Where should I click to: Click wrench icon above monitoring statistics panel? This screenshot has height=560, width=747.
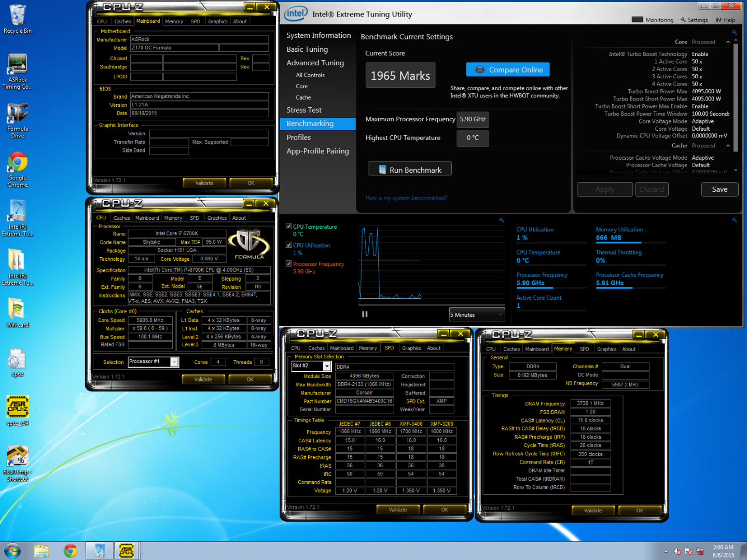click(x=734, y=220)
